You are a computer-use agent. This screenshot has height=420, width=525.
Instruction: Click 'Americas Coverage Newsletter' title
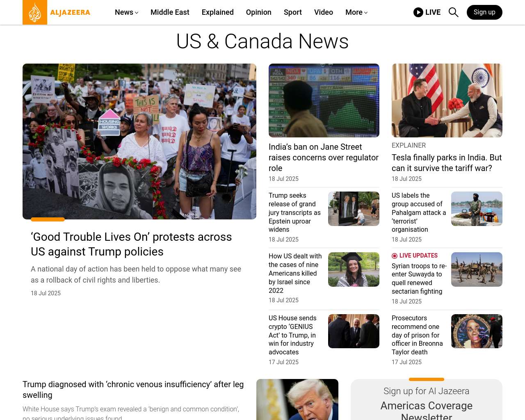[x=427, y=410]
